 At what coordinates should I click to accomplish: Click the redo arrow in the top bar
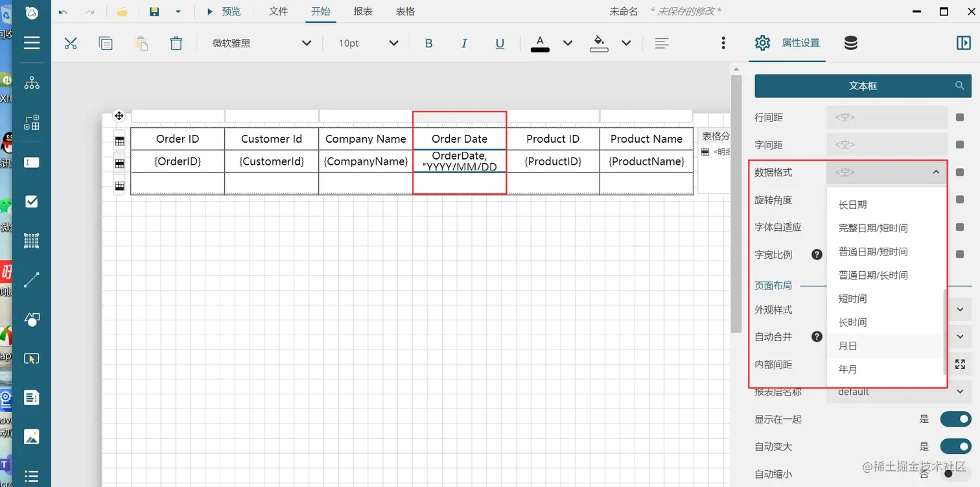tap(90, 12)
